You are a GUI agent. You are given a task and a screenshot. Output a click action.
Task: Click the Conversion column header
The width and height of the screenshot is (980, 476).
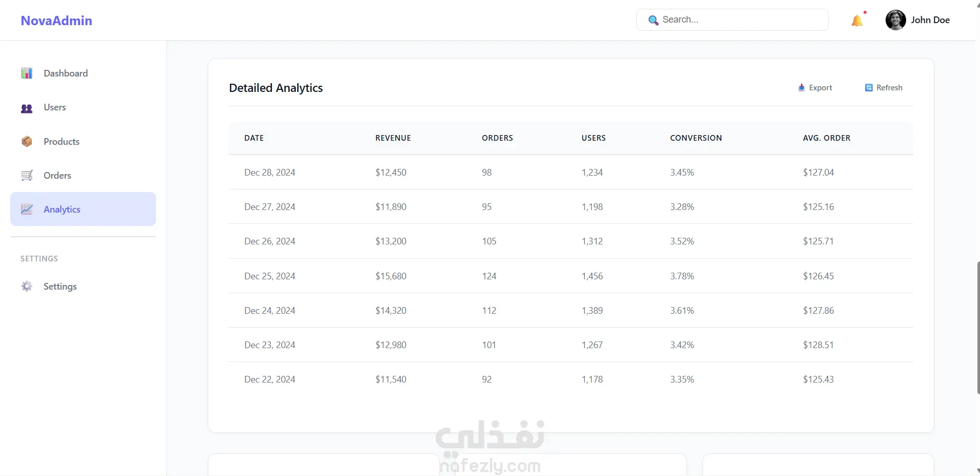click(x=696, y=138)
